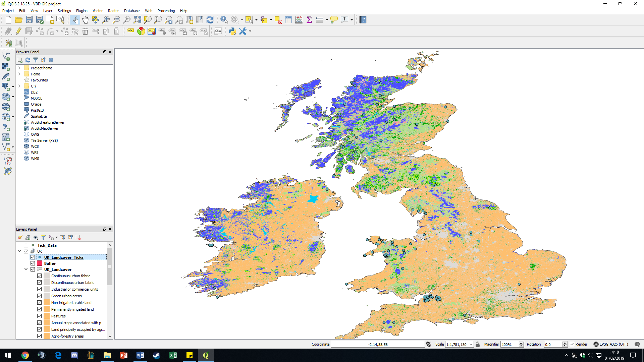Click the Zoom Full extent icon
644x362 pixels.
click(137, 20)
